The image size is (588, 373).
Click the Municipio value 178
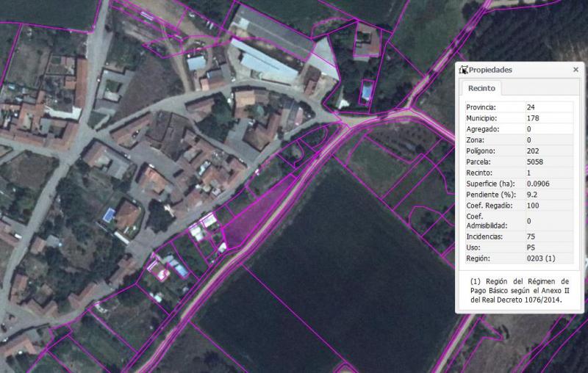533,118
